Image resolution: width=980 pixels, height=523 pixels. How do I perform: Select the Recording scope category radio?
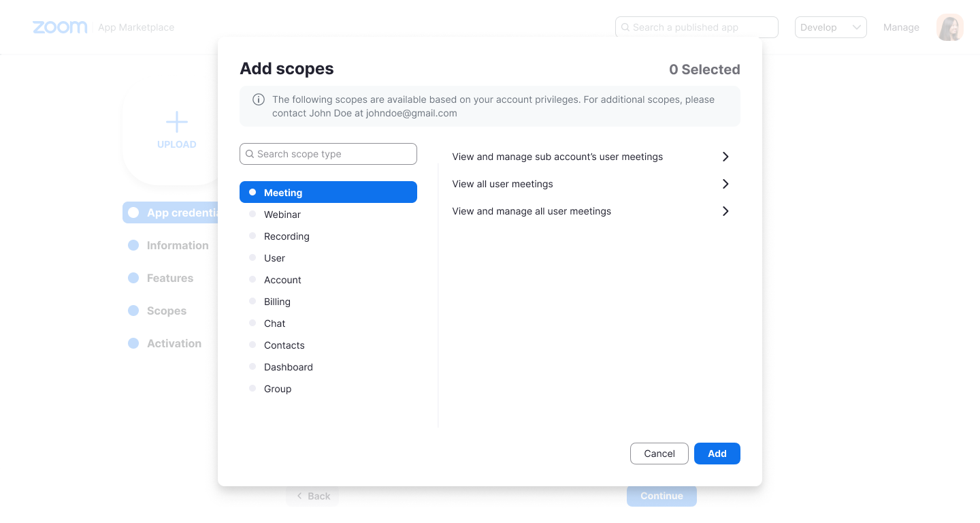tap(252, 236)
